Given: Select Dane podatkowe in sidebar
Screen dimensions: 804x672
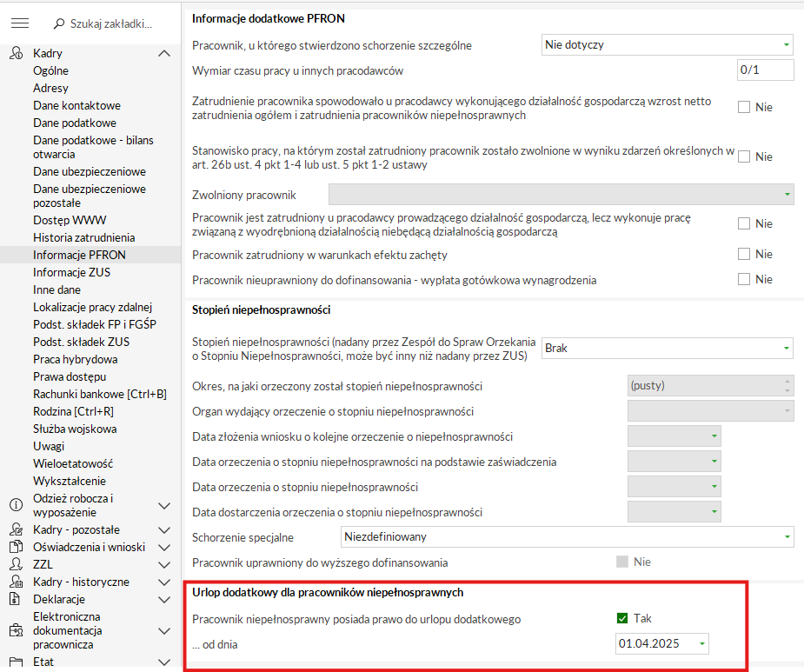Looking at the screenshot, I should click(75, 123).
